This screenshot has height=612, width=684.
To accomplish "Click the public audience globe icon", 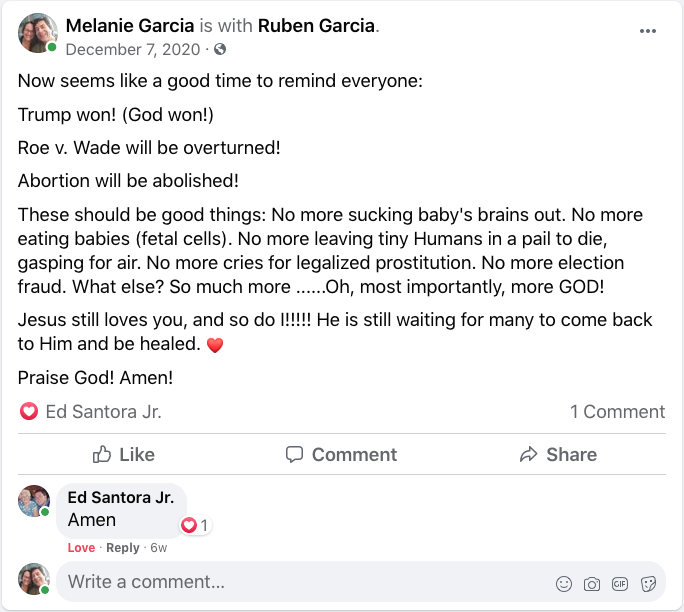I will tap(220, 49).
